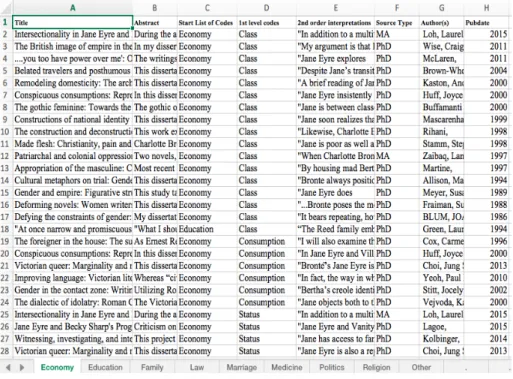Select column B header
The height and width of the screenshot is (379, 513).
tap(155, 8)
